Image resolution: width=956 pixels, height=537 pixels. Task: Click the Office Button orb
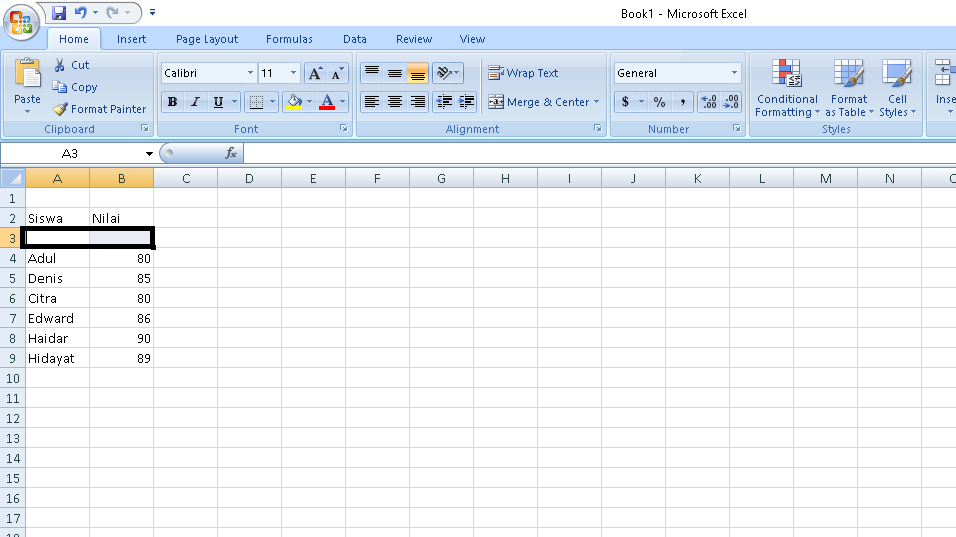coord(20,22)
